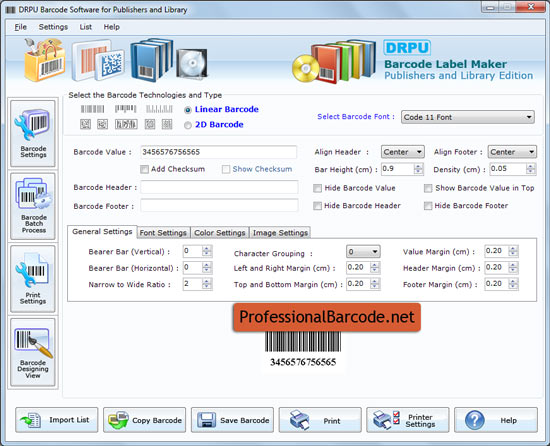Click the Copy Barcode button
This screenshot has height=446, width=550.
tap(145, 420)
